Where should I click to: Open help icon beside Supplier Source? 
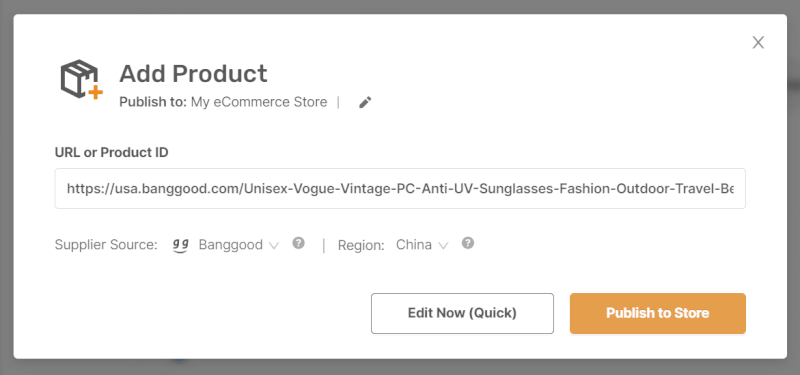298,243
